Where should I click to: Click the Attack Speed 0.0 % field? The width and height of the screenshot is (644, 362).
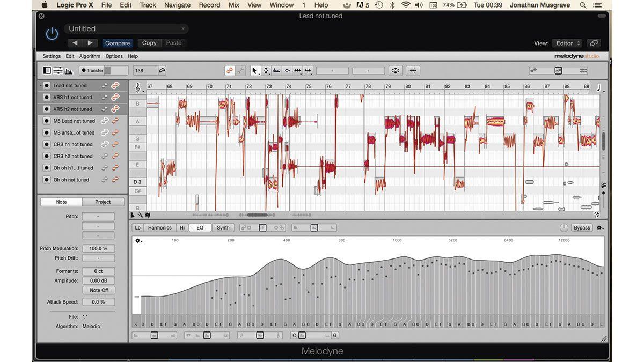click(x=98, y=302)
